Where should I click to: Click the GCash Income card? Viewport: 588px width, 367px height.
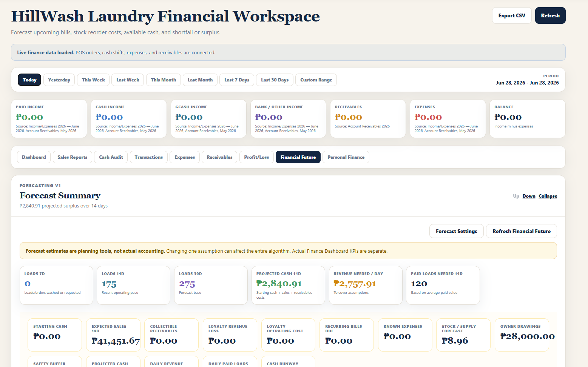[208, 119]
